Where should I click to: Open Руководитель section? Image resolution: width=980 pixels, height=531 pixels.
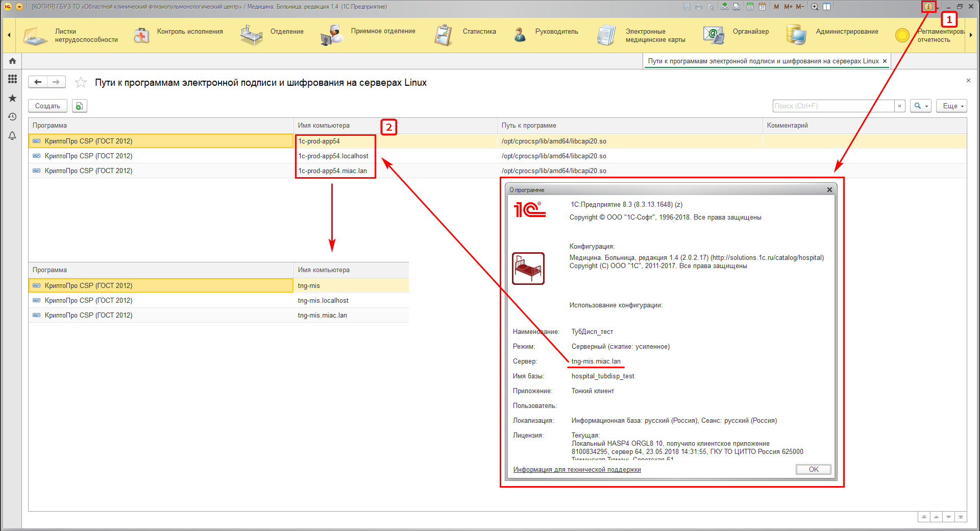tap(546, 35)
